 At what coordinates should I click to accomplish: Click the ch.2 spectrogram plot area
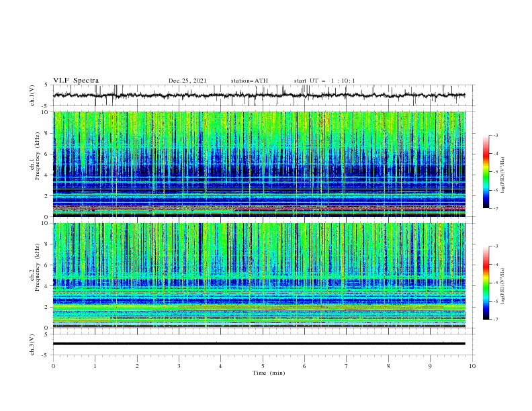coord(259,275)
